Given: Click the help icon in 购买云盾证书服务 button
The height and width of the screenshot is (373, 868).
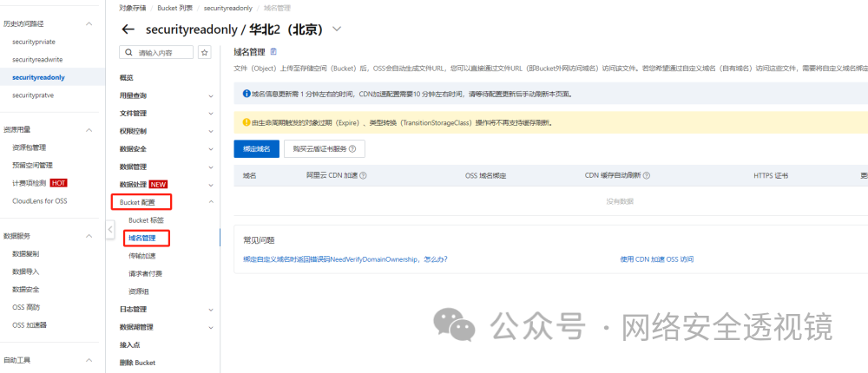Looking at the screenshot, I should (x=352, y=149).
